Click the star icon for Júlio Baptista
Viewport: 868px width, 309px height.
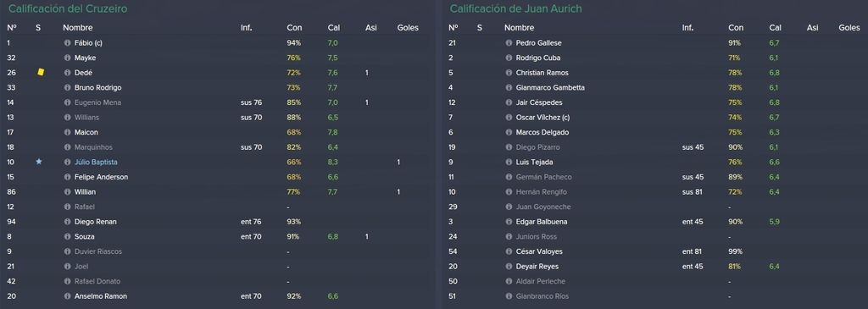click(39, 162)
